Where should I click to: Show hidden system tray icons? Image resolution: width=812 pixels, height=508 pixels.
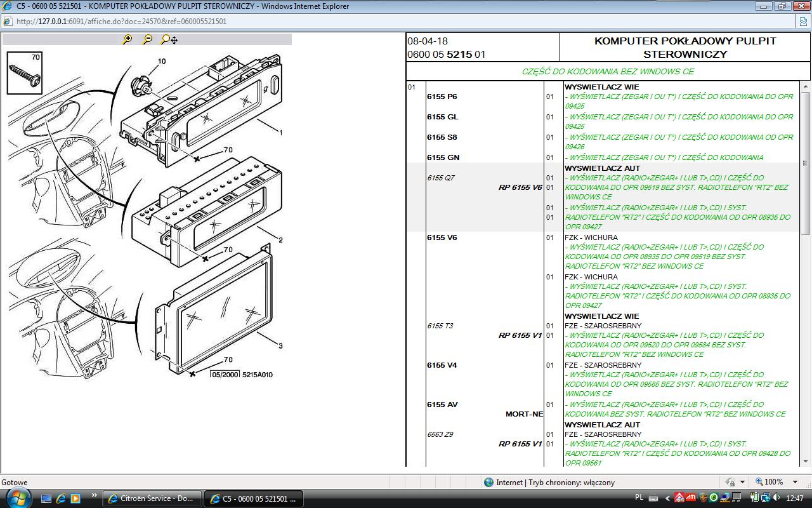point(667,498)
